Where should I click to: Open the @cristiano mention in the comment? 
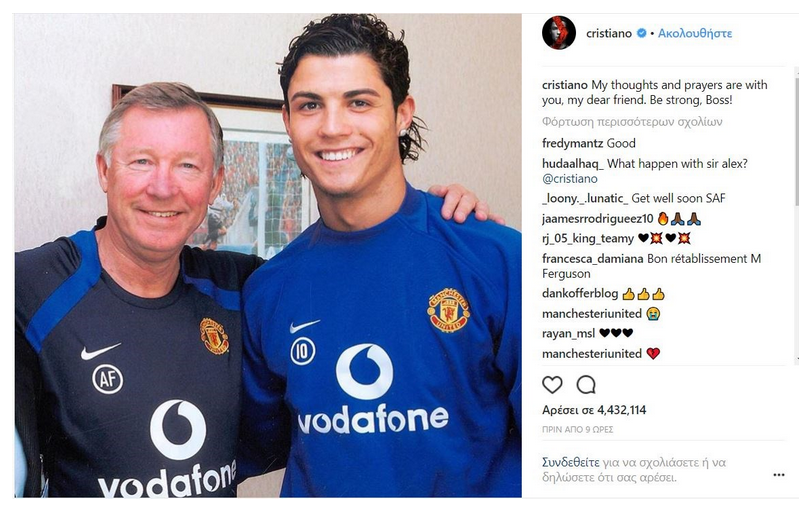click(569, 178)
